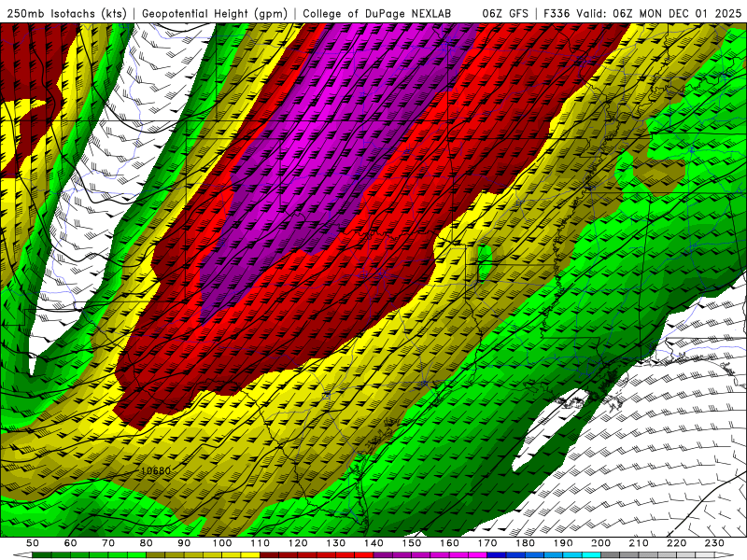Click the 'F336' forecast hour text
Image resolution: width=747 pixels, height=560 pixels.
[556, 13]
